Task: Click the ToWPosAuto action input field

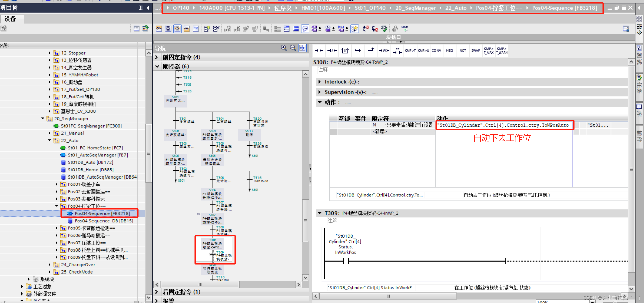Action: (x=504, y=125)
